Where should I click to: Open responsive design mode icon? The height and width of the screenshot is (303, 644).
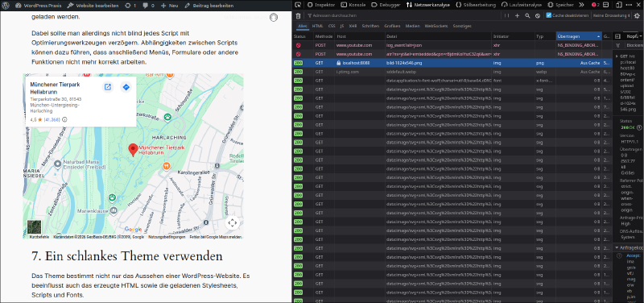click(618, 6)
